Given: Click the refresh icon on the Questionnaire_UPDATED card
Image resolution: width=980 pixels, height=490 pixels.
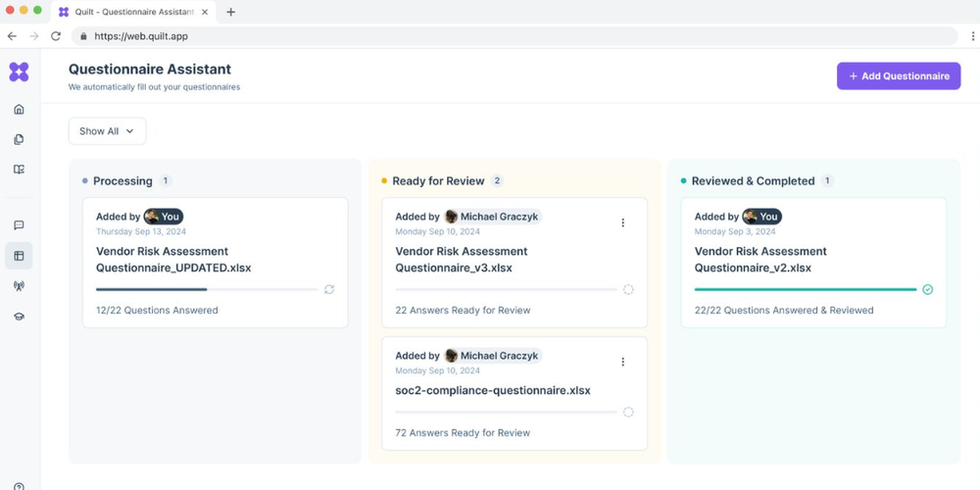Looking at the screenshot, I should tap(329, 289).
